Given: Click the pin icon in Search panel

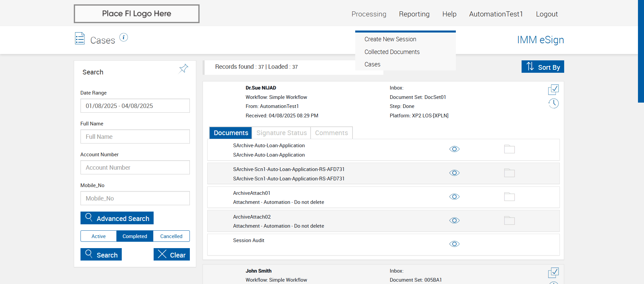Looking at the screenshot, I should [x=183, y=69].
